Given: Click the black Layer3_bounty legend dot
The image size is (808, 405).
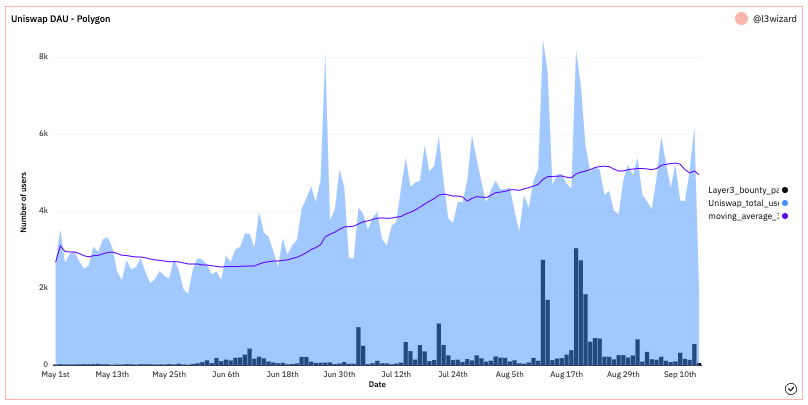Looking at the screenshot, I should coord(785,190).
